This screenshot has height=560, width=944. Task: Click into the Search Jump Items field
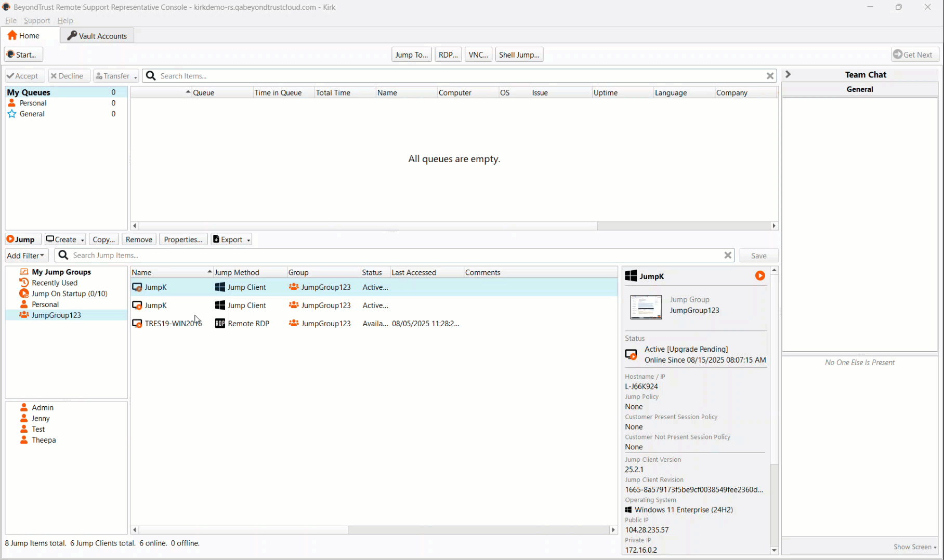pos(396,255)
